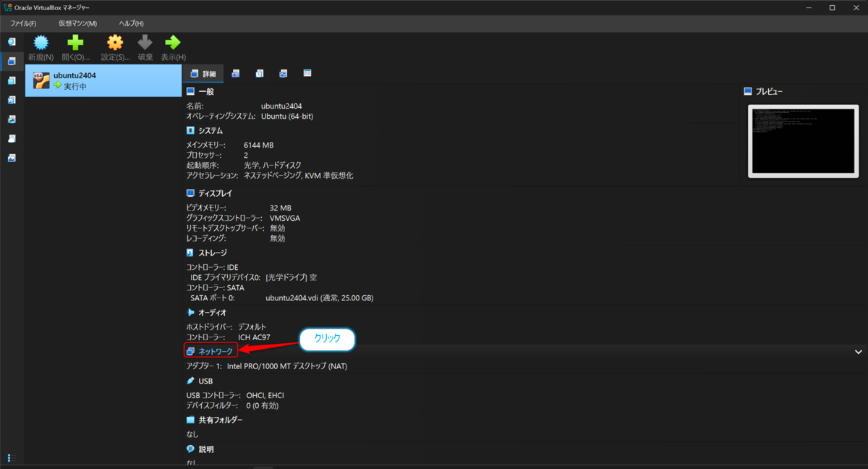Click the Oracle VirtualBox title bar icon
This screenshot has height=469, width=868.
pyautogui.click(x=8, y=7)
